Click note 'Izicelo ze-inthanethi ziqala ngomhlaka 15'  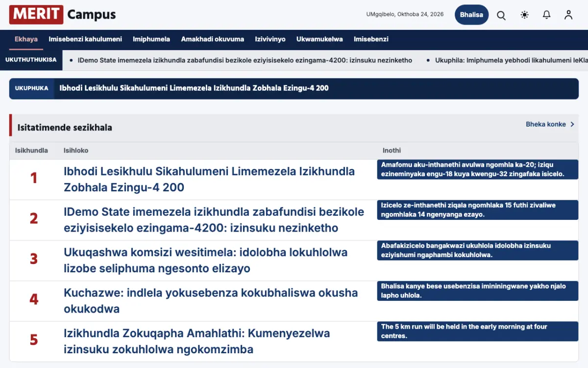(478, 210)
